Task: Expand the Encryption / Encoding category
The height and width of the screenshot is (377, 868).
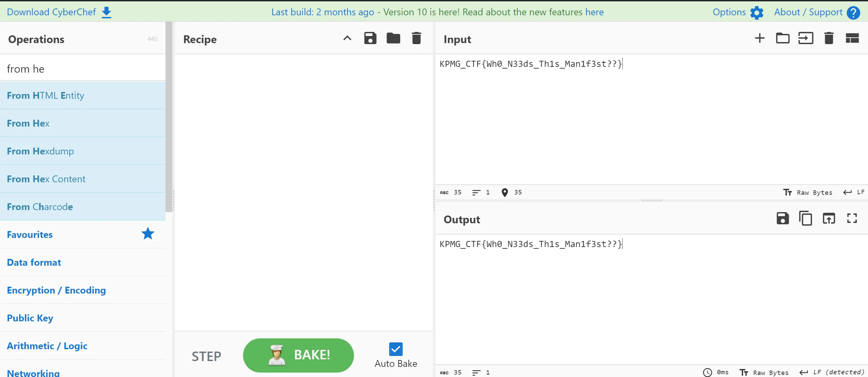Action: (x=56, y=290)
